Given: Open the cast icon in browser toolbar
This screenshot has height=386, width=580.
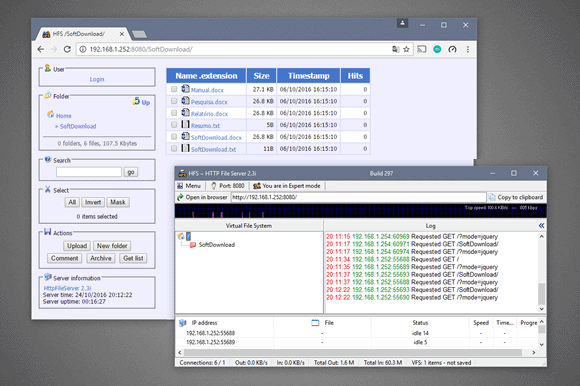Looking at the screenshot, I should point(422,49).
